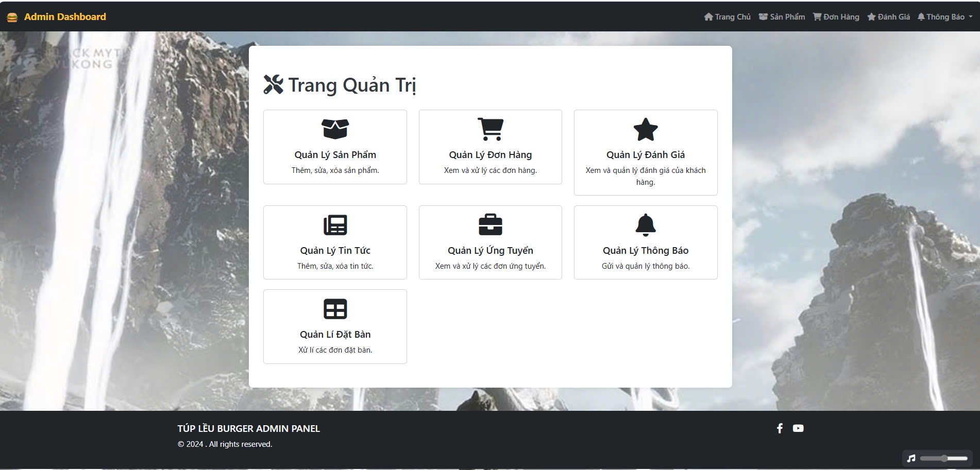Open Quản Lý Tin Tức card title

(x=335, y=251)
